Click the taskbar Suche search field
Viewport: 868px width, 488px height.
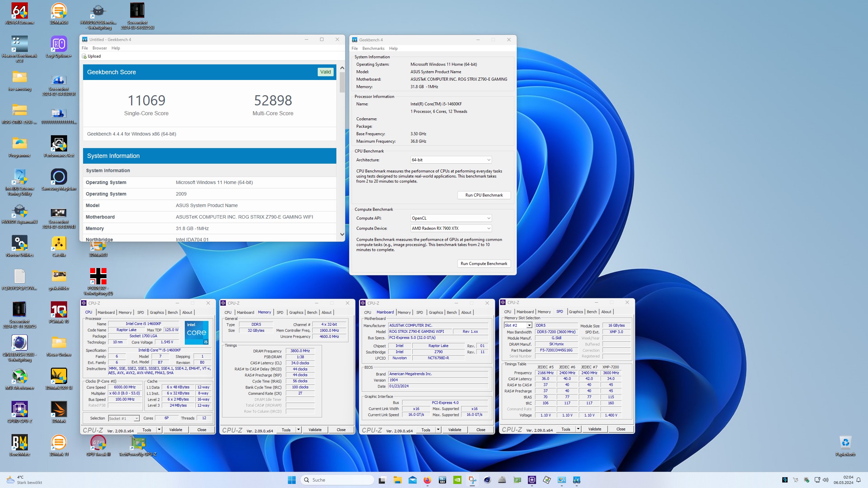tap(337, 480)
